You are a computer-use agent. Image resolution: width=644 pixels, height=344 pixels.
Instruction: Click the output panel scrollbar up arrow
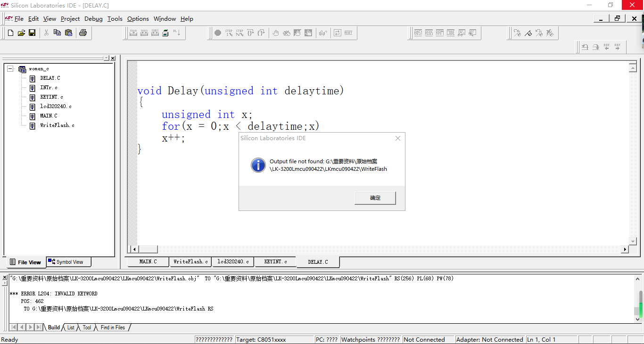(639, 279)
